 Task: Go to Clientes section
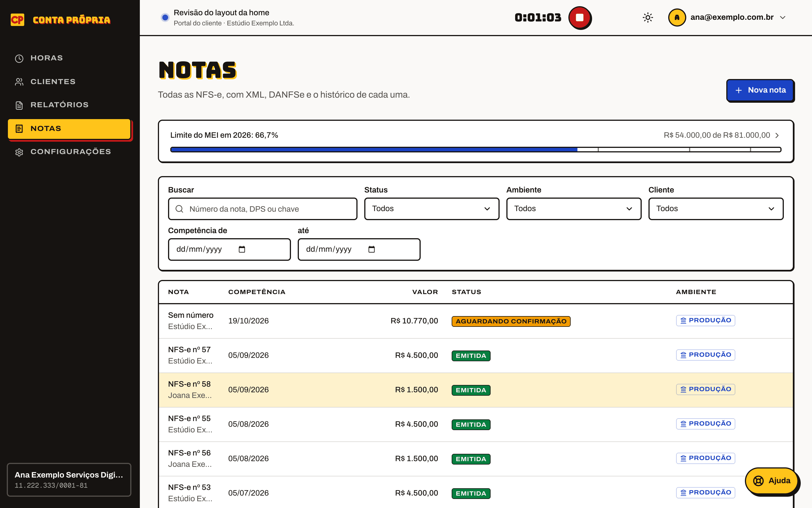click(x=69, y=82)
